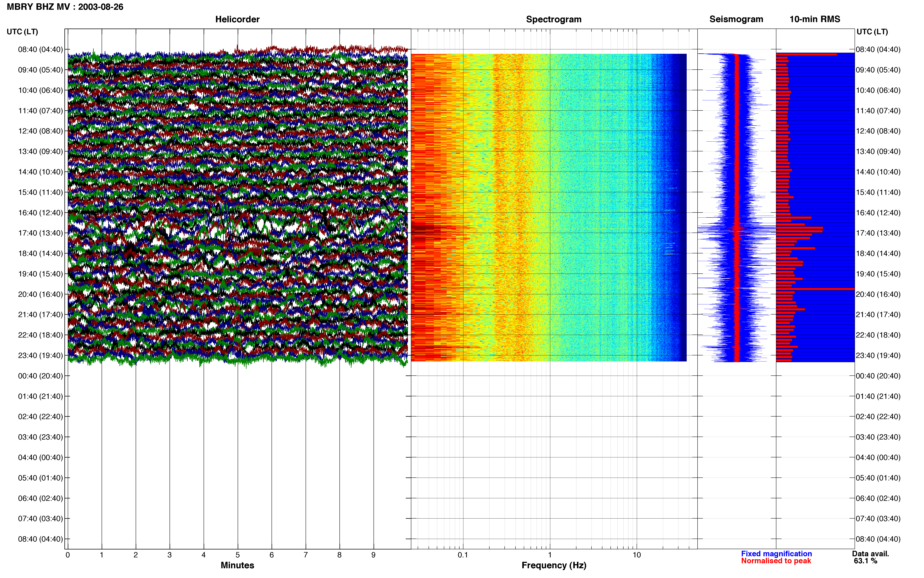The height and width of the screenshot is (578, 924).
Task: Click the 'Minutes' x-axis label
Action: 237,565
